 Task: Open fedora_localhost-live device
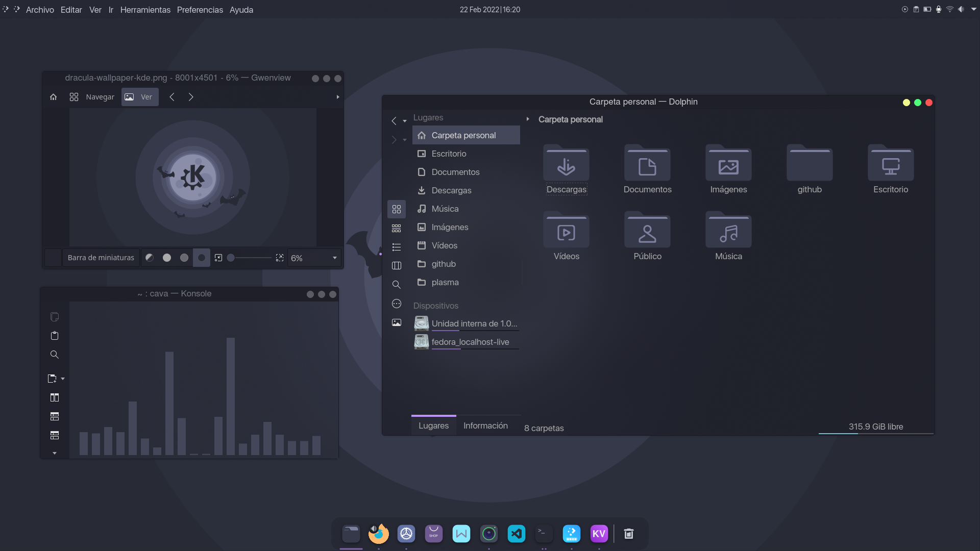[466, 342]
